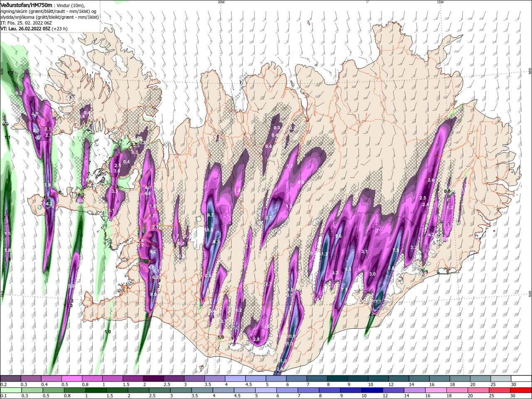Pick the bright pink 0.5 mm snow swatch
The width and height of the screenshot is (532, 399).
[71, 379]
